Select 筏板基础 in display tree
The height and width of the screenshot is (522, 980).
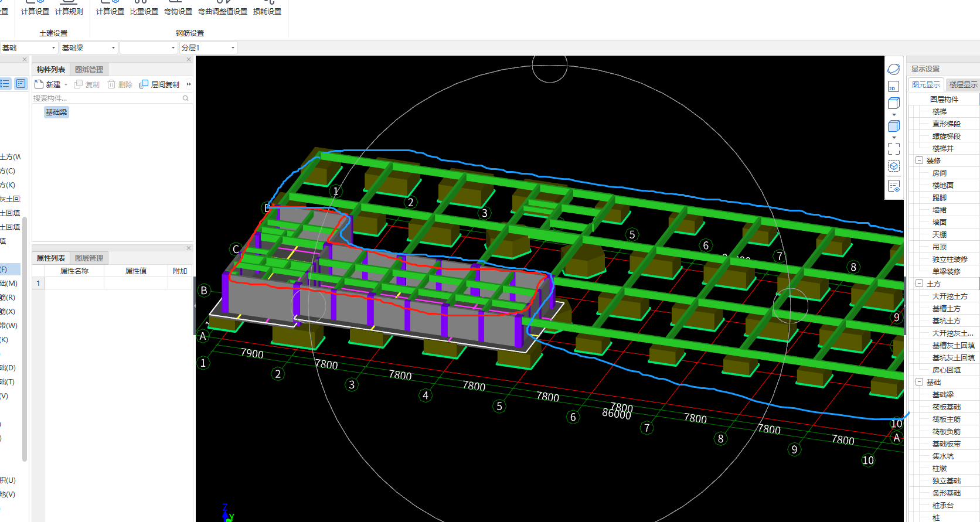click(947, 407)
